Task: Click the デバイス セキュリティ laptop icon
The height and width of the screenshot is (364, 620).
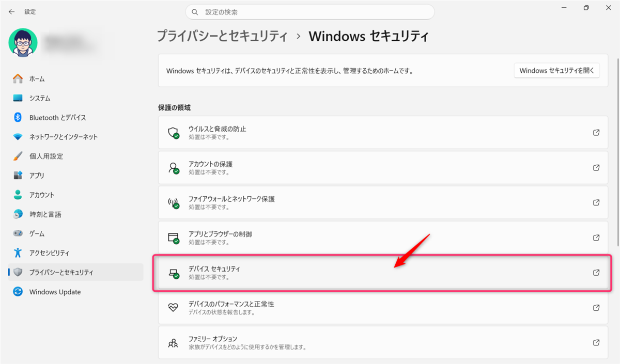Action: 174,273
